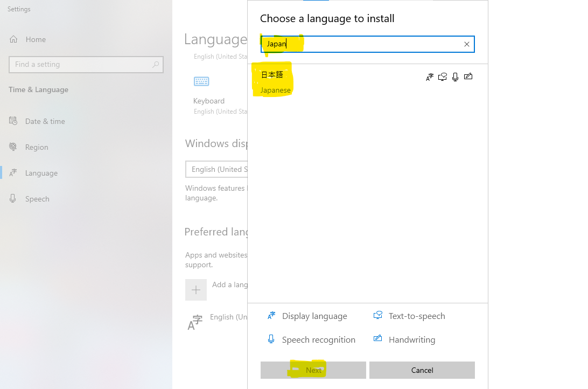Click the language search field containing Japan
This screenshot has height=389, width=588.
[367, 44]
